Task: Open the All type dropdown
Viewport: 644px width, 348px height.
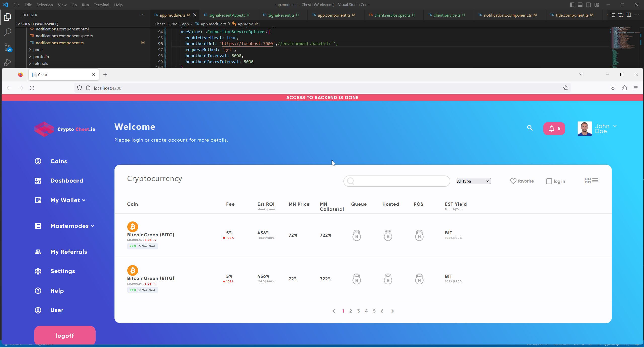Action: [473, 181]
